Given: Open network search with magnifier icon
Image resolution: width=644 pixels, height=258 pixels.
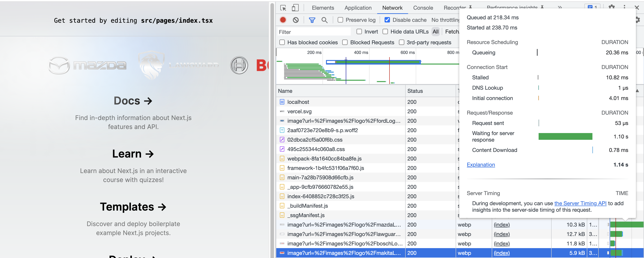Looking at the screenshot, I should [x=324, y=20].
